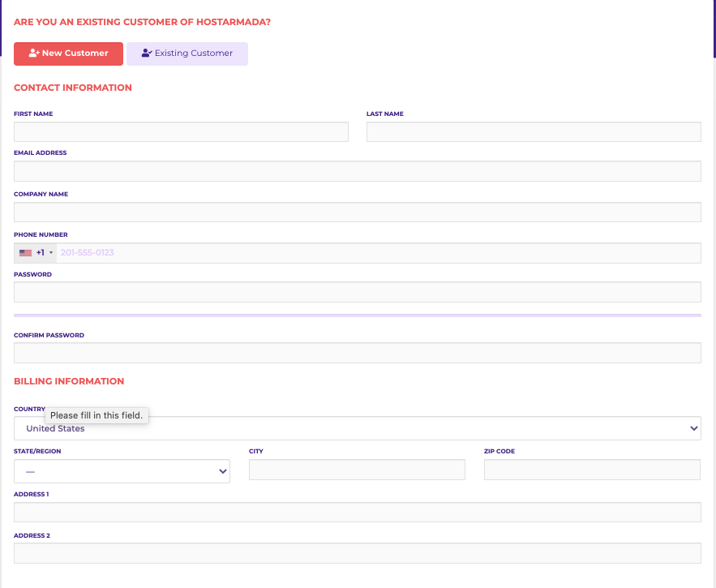
Task: Focus the Last Name input field
Action: point(534,131)
